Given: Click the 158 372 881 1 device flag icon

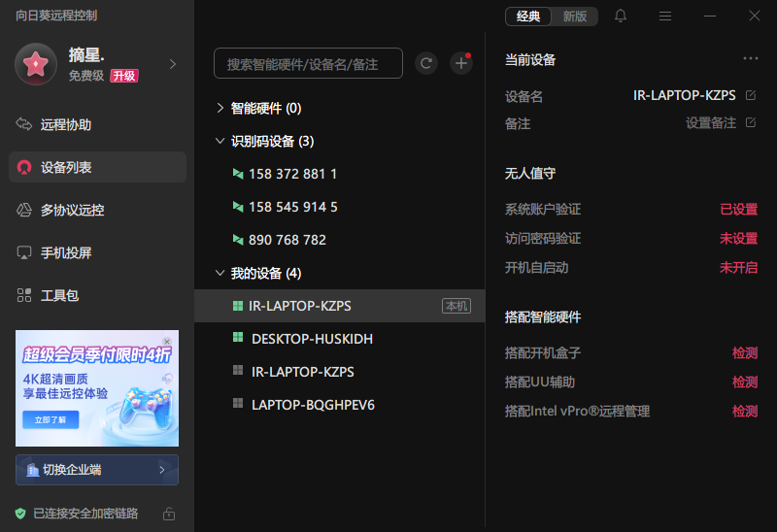Looking at the screenshot, I should (x=238, y=174).
